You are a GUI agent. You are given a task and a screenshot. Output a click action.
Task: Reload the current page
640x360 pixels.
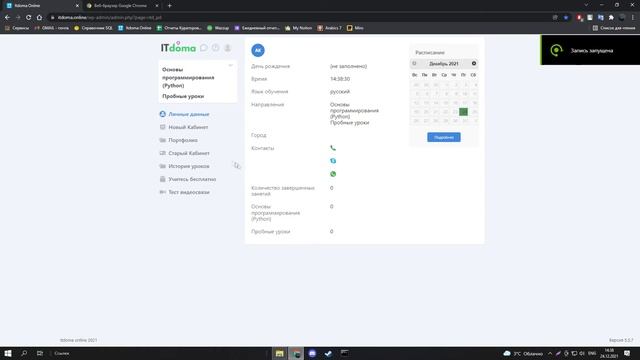[29, 18]
